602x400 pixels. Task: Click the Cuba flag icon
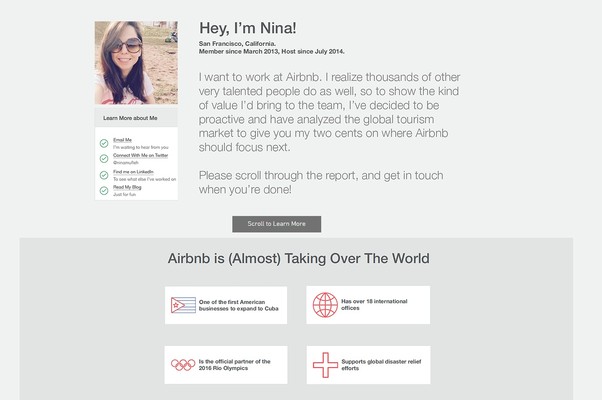tap(182, 305)
